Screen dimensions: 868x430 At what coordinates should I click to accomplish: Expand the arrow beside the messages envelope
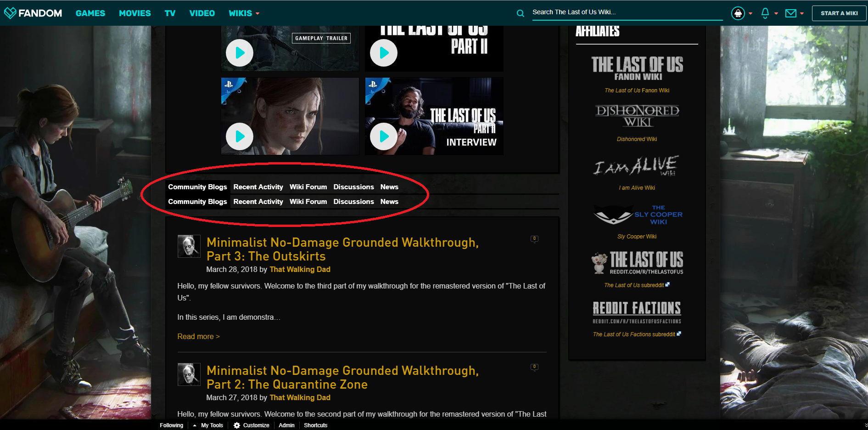pos(802,14)
